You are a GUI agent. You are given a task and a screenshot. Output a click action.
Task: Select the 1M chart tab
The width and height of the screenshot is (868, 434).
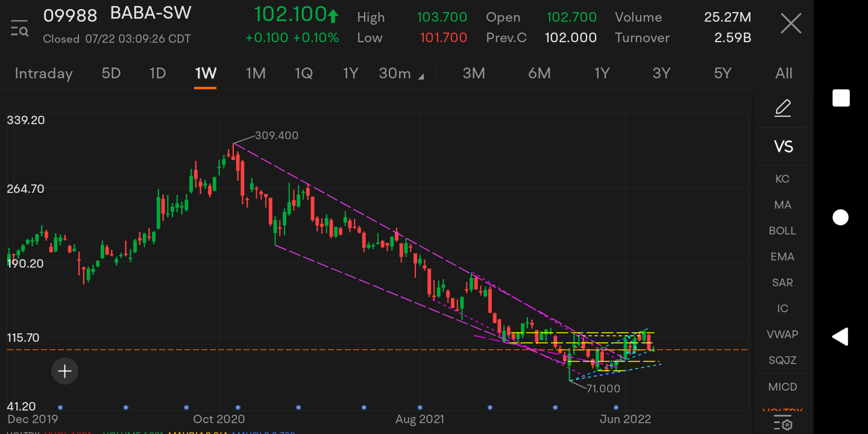tap(256, 74)
